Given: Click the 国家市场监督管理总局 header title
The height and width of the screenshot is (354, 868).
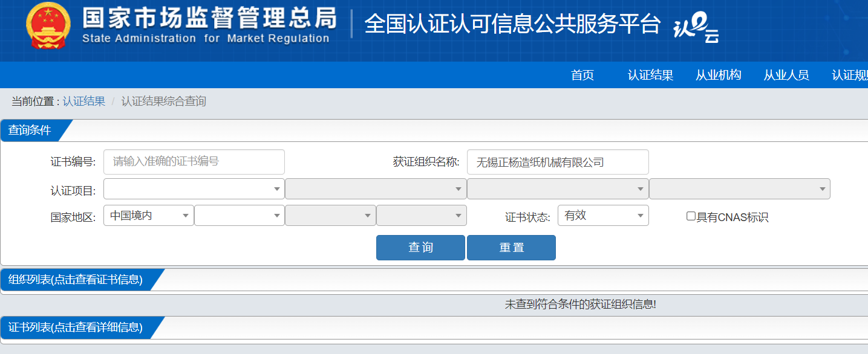Looking at the screenshot, I should coord(209,18).
